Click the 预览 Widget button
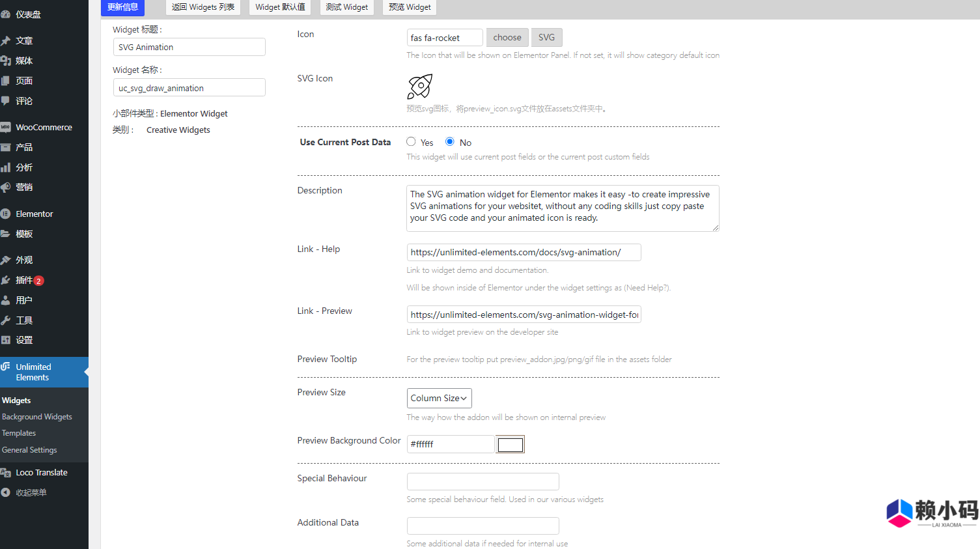980x549 pixels. pos(409,7)
